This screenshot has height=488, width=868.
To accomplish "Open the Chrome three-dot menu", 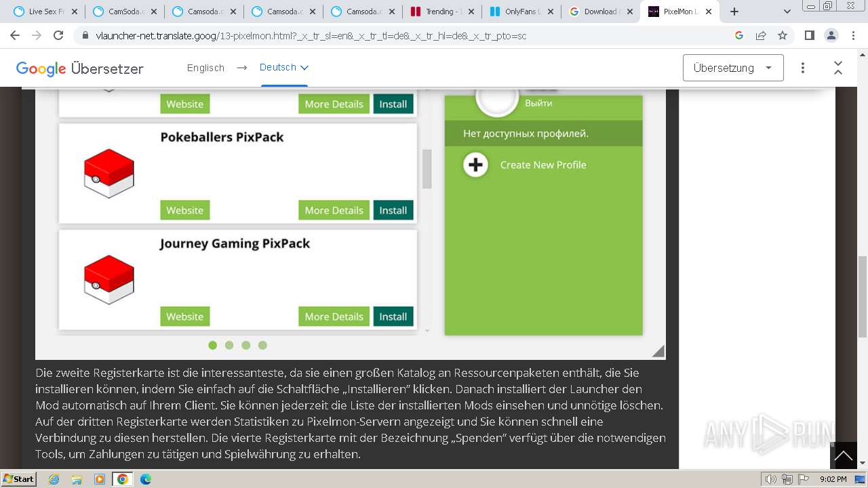I will pyautogui.click(x=852, y=35).
